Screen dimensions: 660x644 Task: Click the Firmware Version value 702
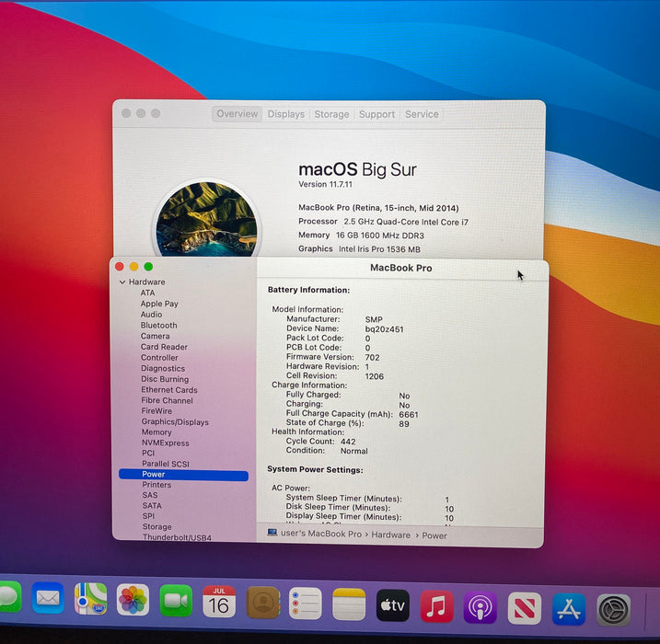click(x=373, y=358)
